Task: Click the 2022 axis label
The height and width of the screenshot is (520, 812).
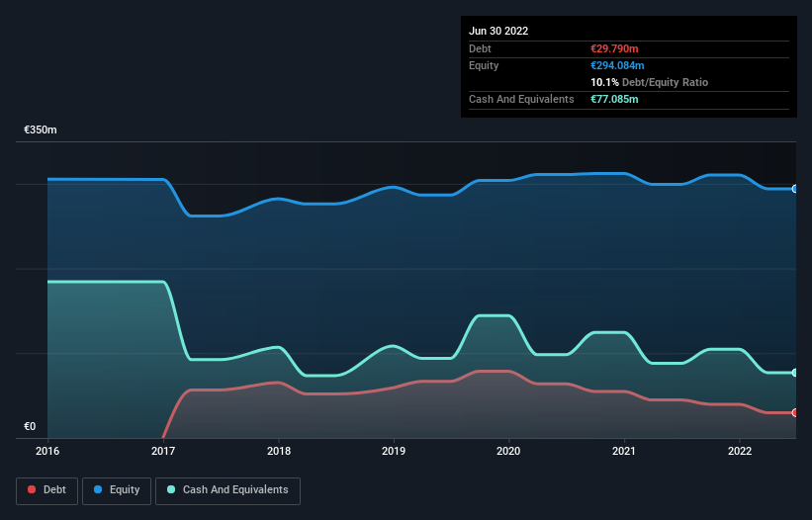Action: pyautogui.click(x=740, y=451)
